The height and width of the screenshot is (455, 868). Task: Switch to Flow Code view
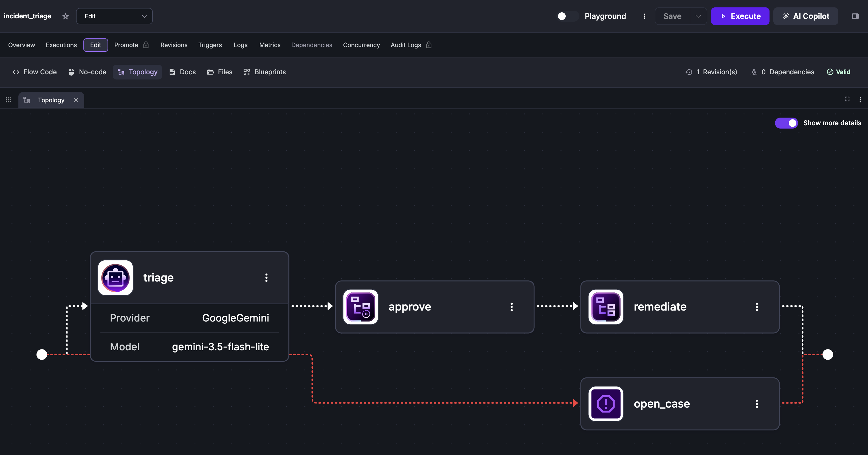35,72
